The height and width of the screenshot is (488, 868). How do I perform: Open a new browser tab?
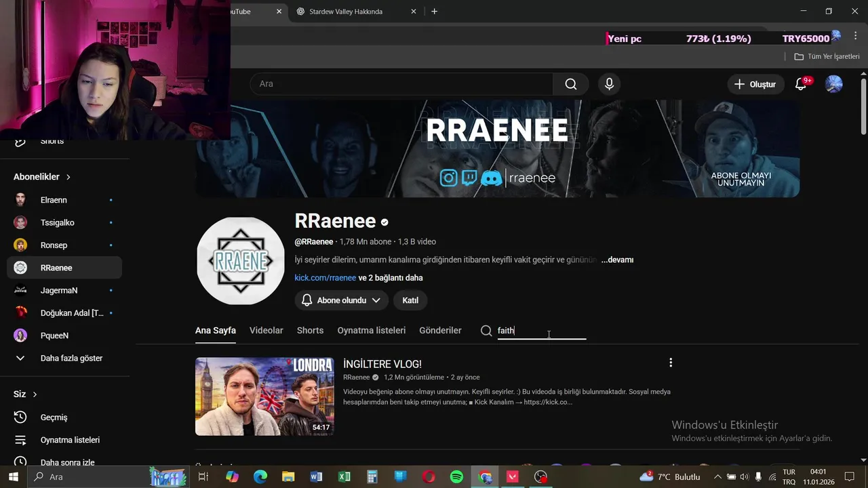[434, 12]
